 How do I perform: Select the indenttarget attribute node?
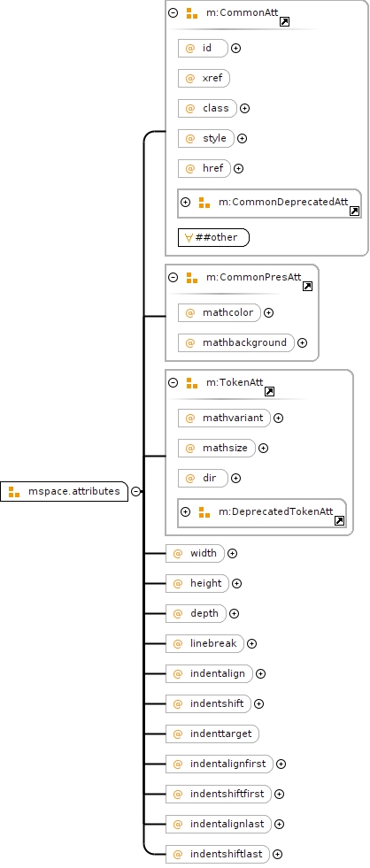pos(212,734)
